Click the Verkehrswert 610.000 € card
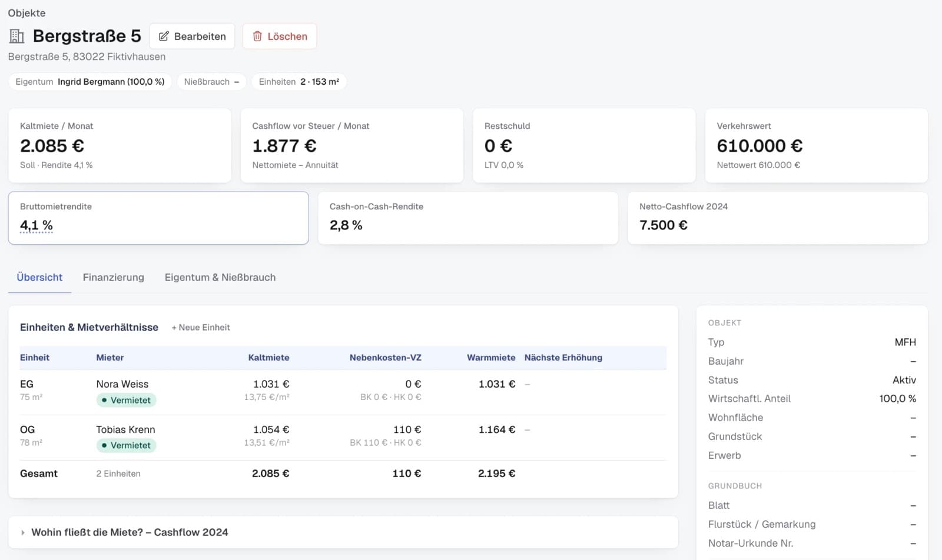942x560 pixels. click(817, 145)
